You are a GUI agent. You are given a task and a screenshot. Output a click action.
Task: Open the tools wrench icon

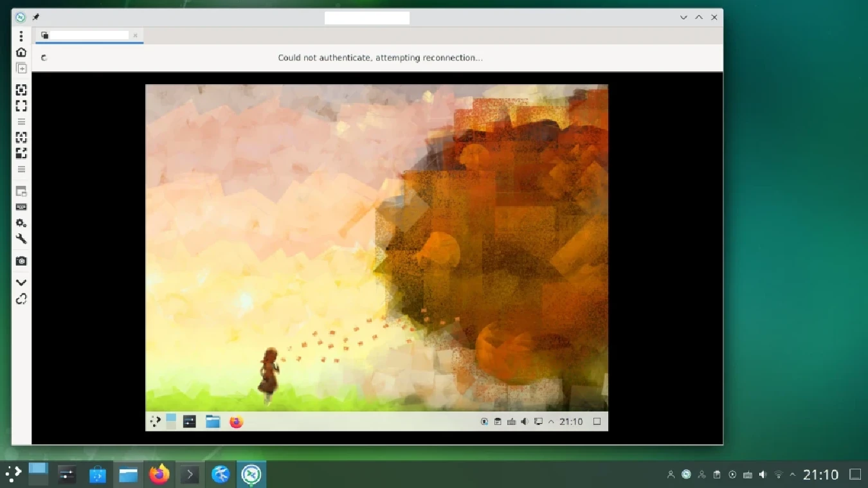21,239
